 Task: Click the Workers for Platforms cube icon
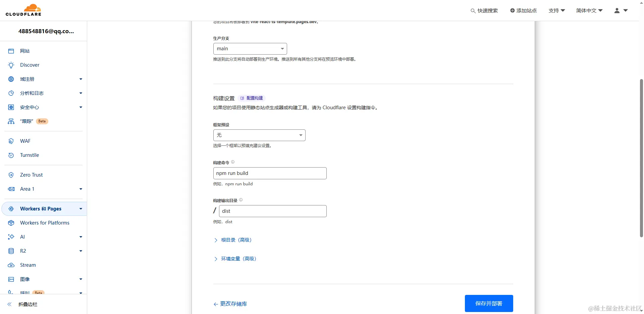(11, 223)
